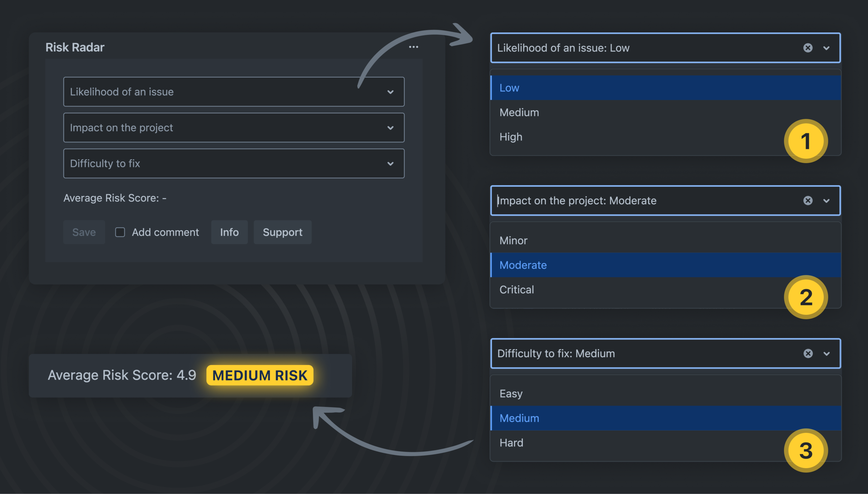Select High in the likelihood list

click(x=511, y=137)
